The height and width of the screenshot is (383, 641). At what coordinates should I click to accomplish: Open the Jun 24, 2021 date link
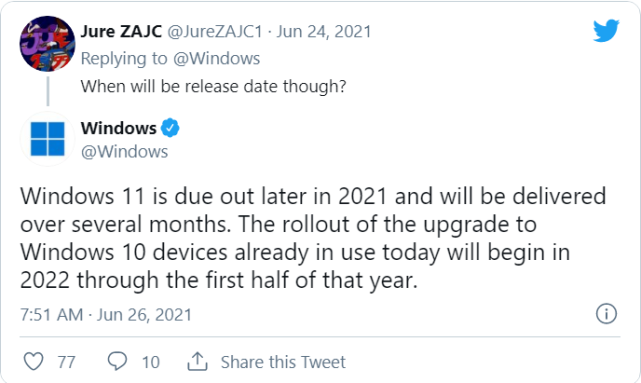[324, 31]
